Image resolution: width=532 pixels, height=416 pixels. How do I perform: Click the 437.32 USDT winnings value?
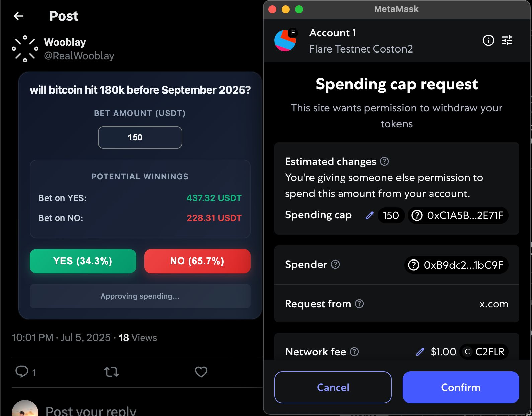pos(214,198)
